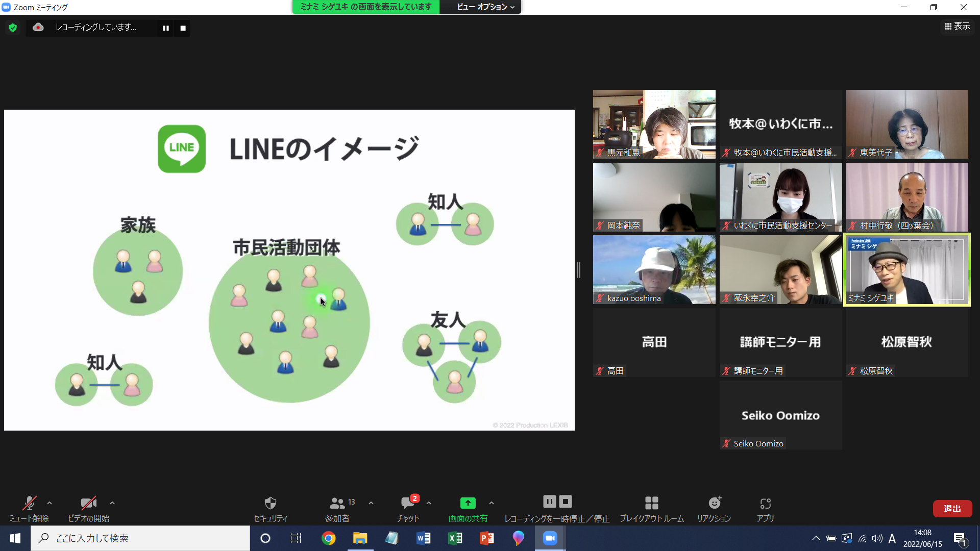Show hidden tray icons chevron

tap(816, 538)
